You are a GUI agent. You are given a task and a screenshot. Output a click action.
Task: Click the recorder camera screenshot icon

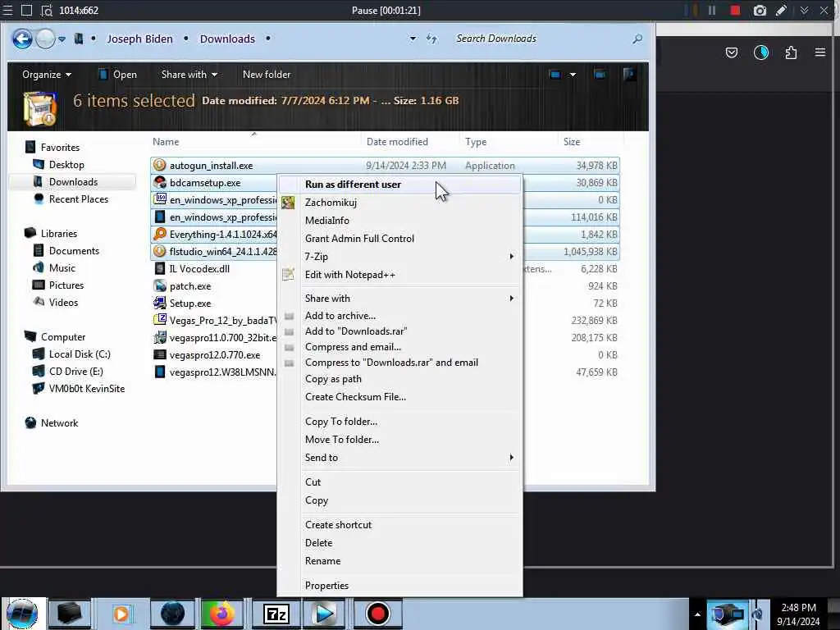pyautogui.click(x=759, y=10)
